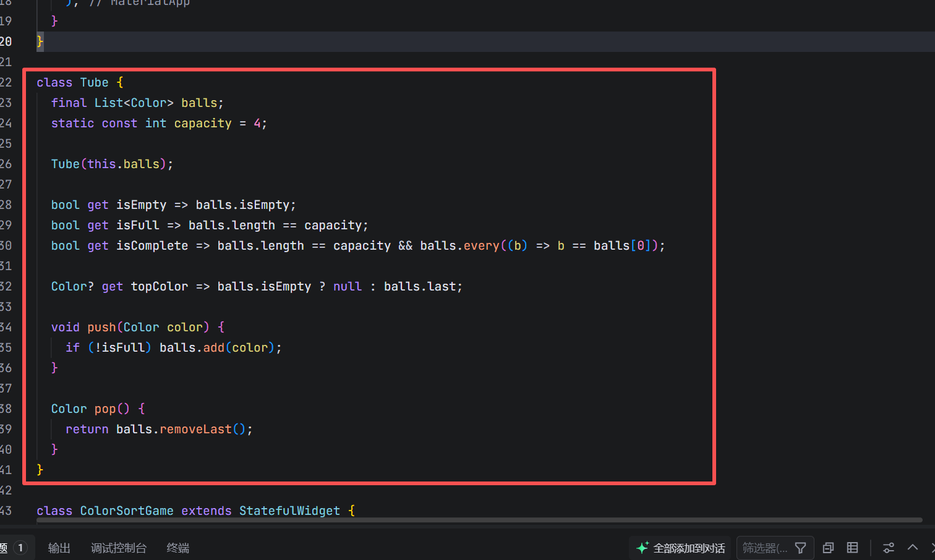Click 'null' in the topColor getter

pyautogui.click(x=348, y=286)
